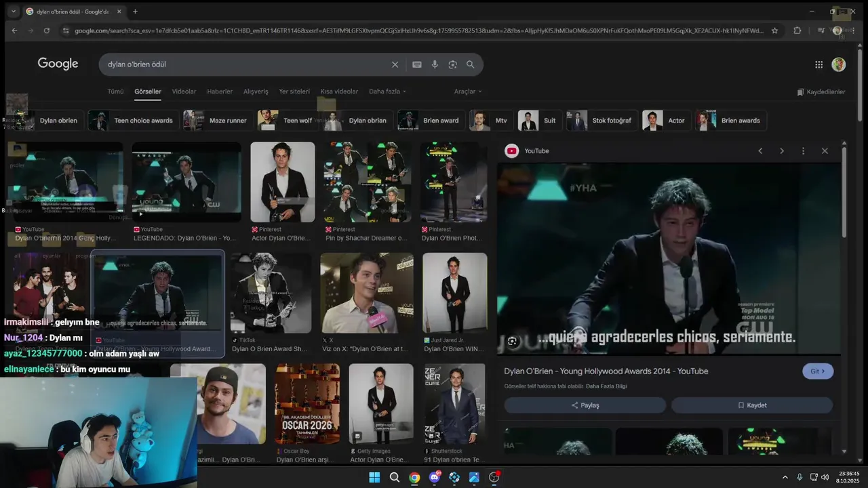The height and width of the screenshot is (488, 868).
Task: Filter by Suit chip
Action: [x=538, y=121]
